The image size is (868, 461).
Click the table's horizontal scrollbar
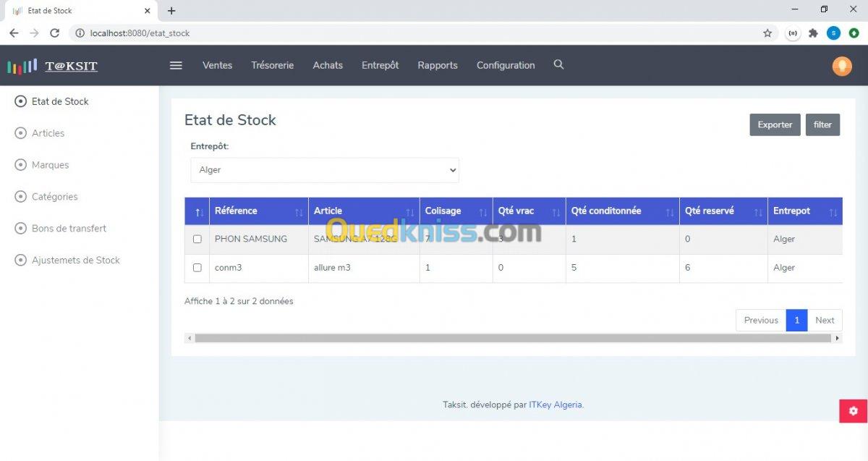click(x=514, y=338)
